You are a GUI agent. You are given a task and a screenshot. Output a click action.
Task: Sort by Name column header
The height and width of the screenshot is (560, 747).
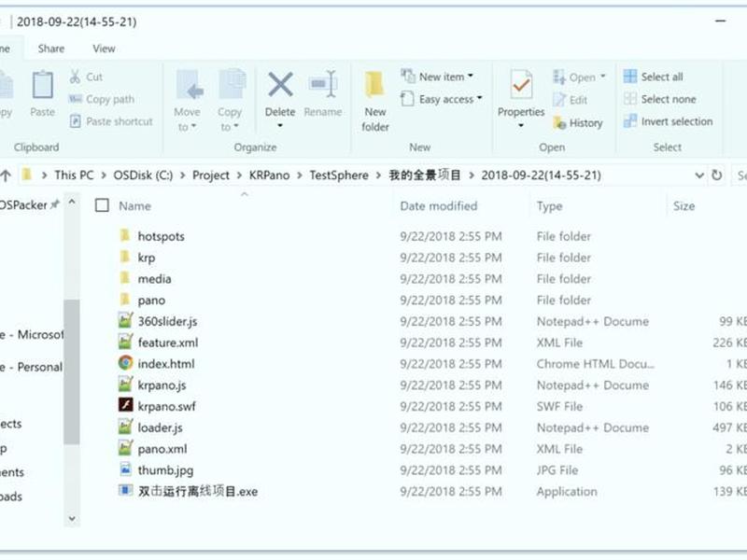(134, 205)
